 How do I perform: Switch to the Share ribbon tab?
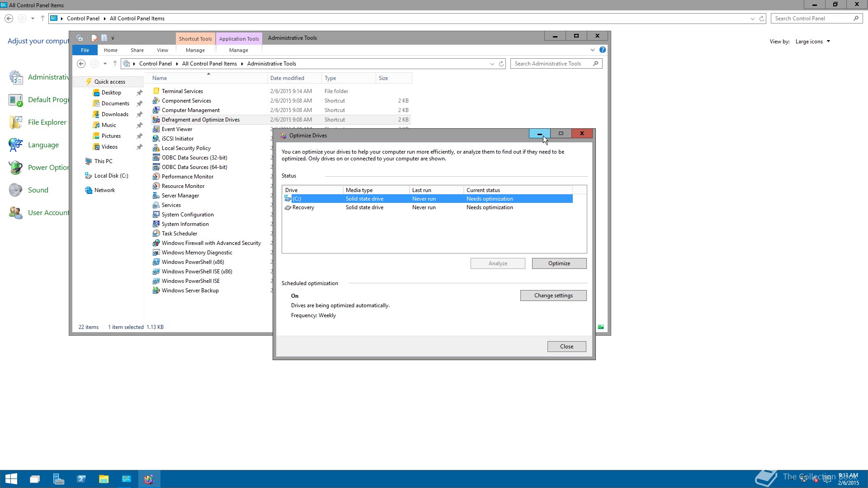click(x=137, y=50)
